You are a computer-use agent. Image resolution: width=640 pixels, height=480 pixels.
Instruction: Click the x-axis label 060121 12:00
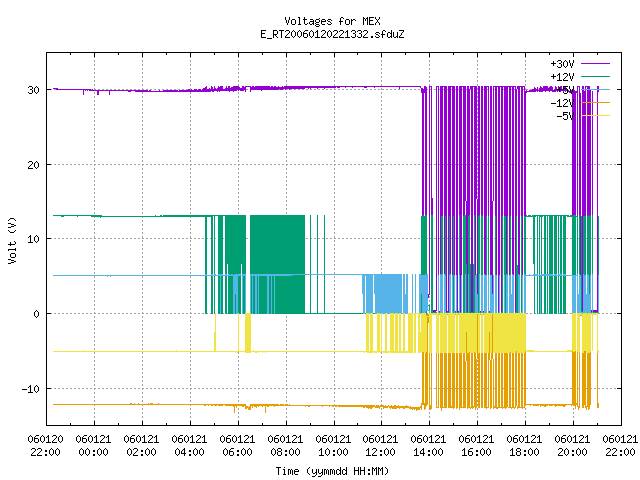[381, 446]
